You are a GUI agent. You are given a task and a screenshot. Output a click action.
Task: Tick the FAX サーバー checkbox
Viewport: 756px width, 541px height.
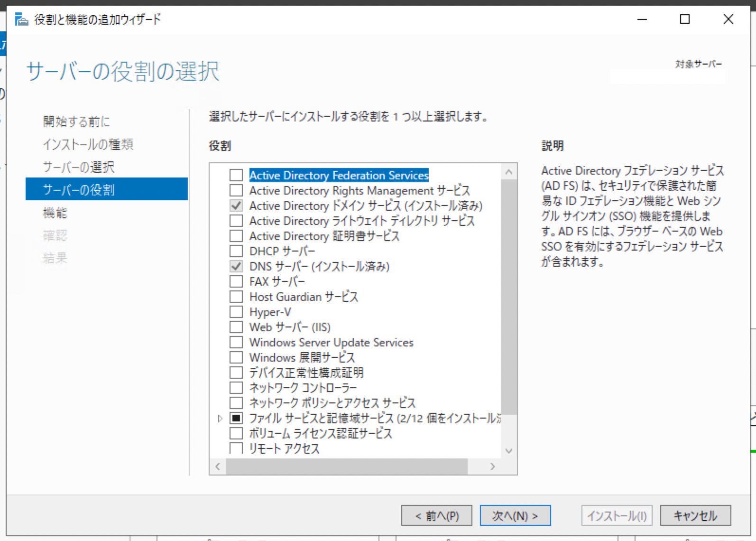point(236,281)
